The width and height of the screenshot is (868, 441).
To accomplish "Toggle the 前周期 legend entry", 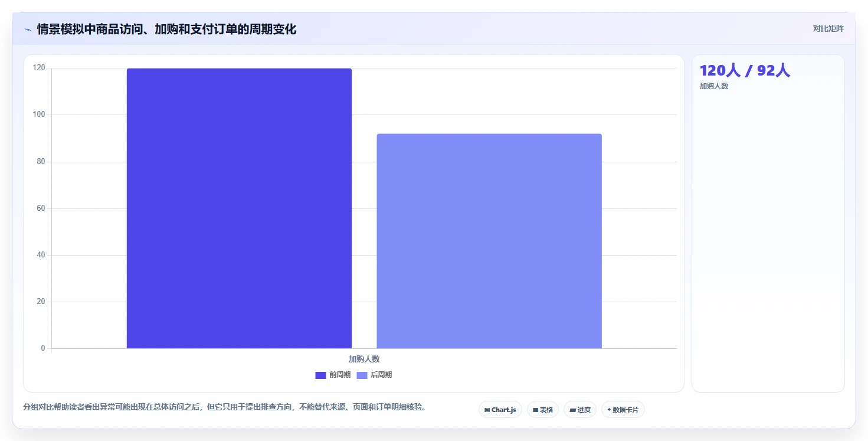I will pos(333,375).
